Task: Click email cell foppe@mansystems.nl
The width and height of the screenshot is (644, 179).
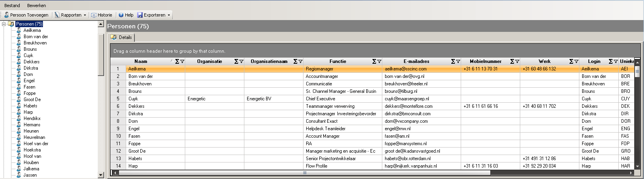Action: click(421, 144)
